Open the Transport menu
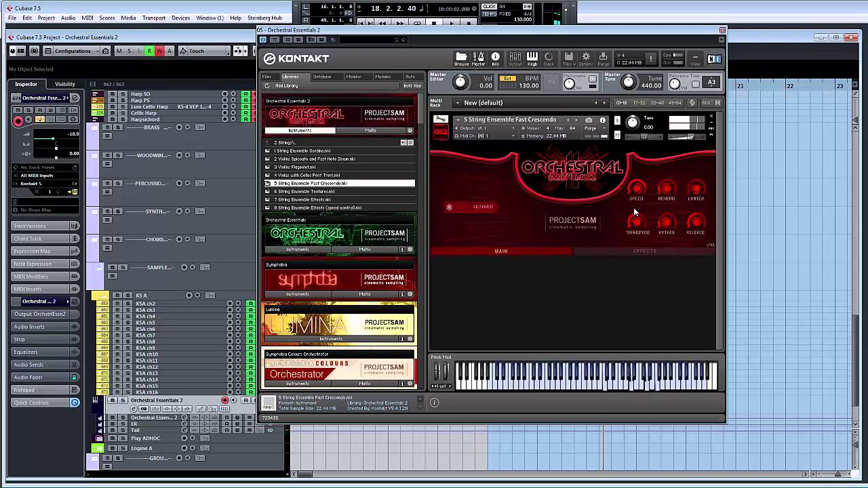 (x=154, y=18)
